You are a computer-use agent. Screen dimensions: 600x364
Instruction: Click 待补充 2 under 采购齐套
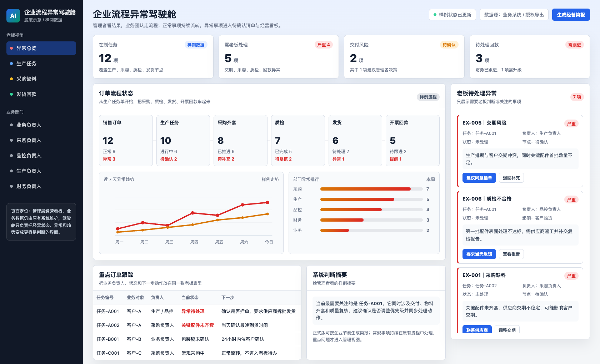point(226,159)
